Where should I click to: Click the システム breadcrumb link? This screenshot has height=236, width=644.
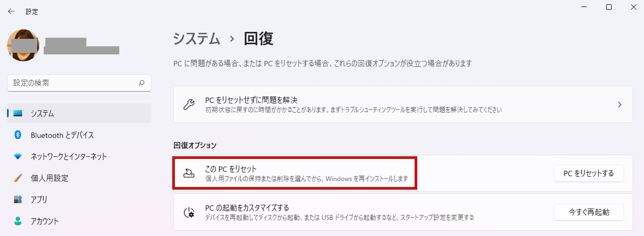pyautogui.click(x=196, y=38)
